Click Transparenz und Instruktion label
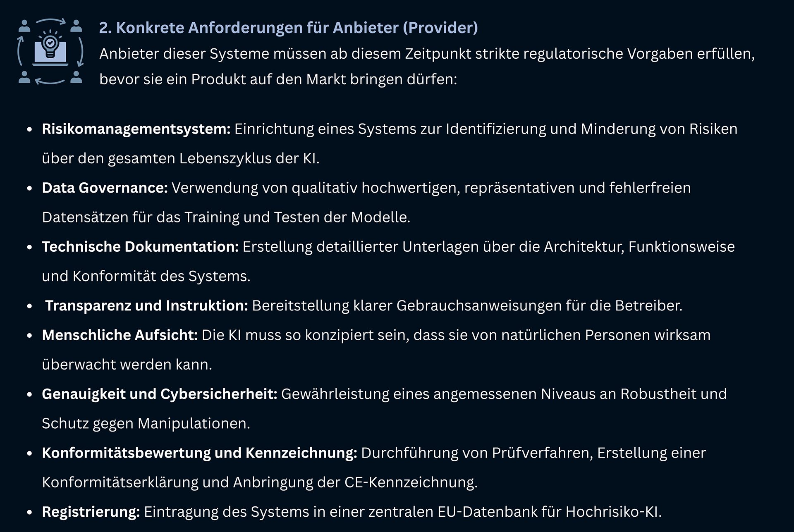The height and width of the screenshot is (532, 794). (146, 306)
